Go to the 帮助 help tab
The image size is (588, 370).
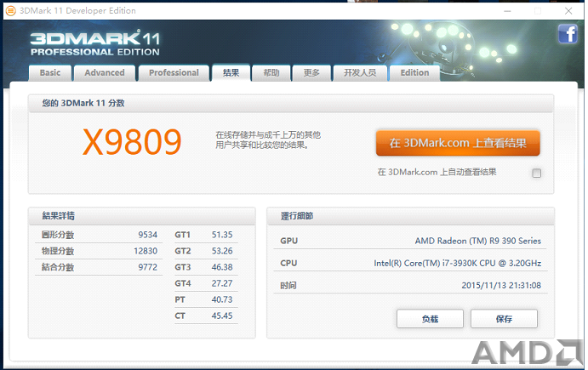(x=271, y=73)
